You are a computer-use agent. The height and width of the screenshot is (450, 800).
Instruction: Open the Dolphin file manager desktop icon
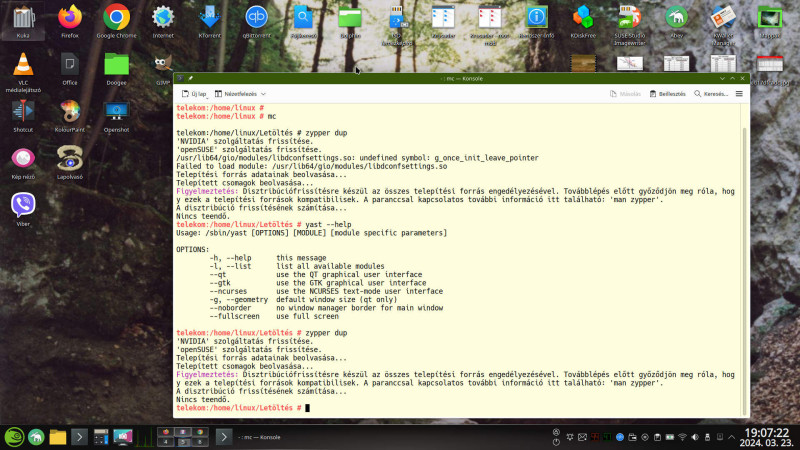[350, 21]
